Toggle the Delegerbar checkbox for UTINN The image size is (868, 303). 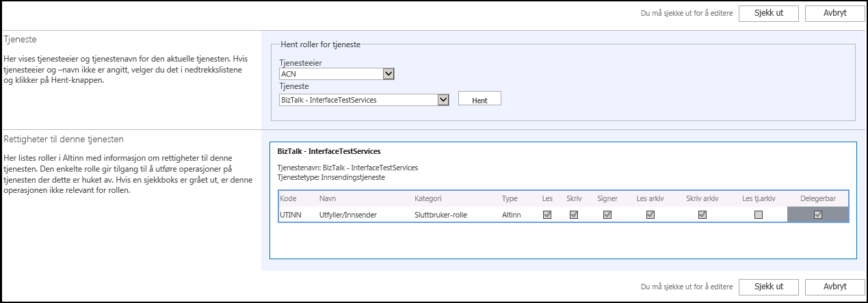[817, 215]
